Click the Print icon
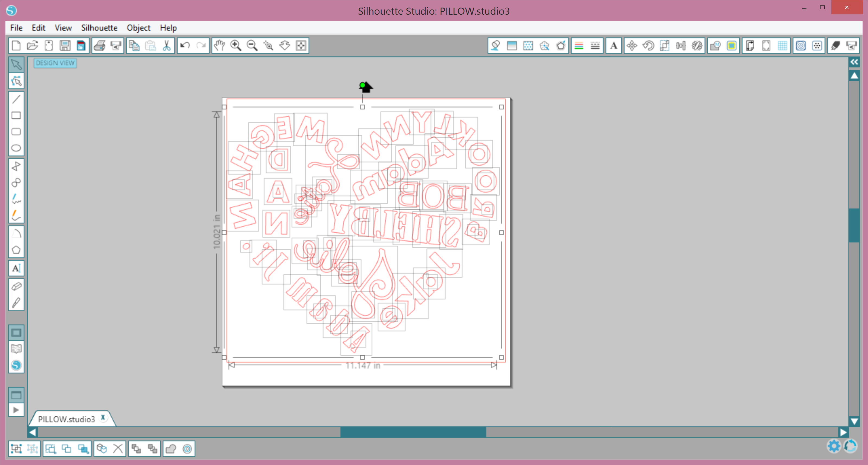Viewport: 868px width, 465px height. click(99, 46)
